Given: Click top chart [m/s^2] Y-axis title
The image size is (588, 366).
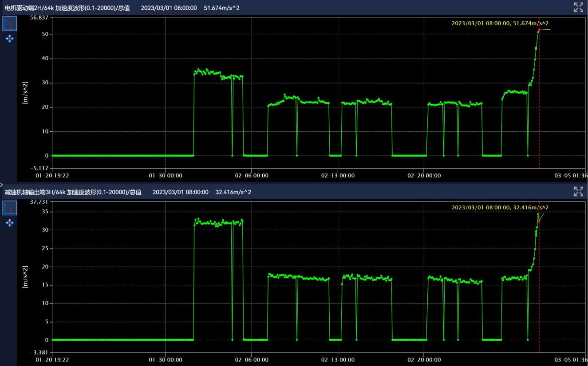Looking at the screenshot, I should coord(25,93).
